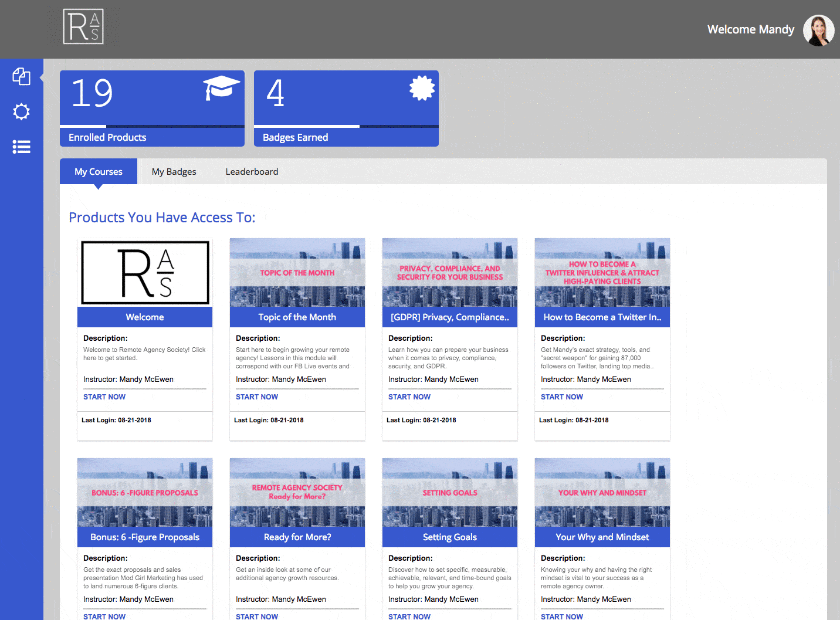
Task: Open the Leaderboard tab
Action: point(252,171)
